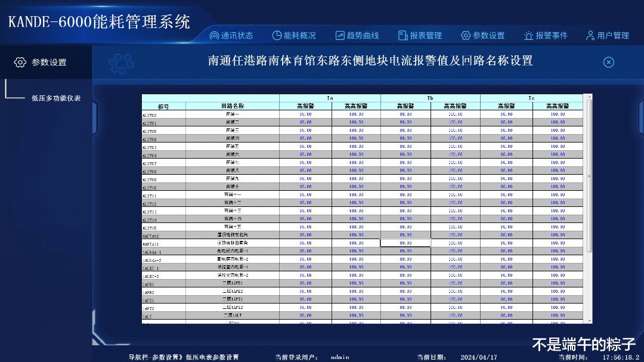Select loop name 屋顶电梯西南角

tap(233, 243)
